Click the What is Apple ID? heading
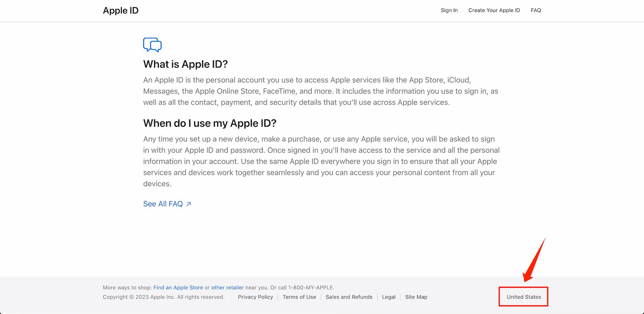The height and width of the screenshot is (314, 644). [x=185, y=64]
